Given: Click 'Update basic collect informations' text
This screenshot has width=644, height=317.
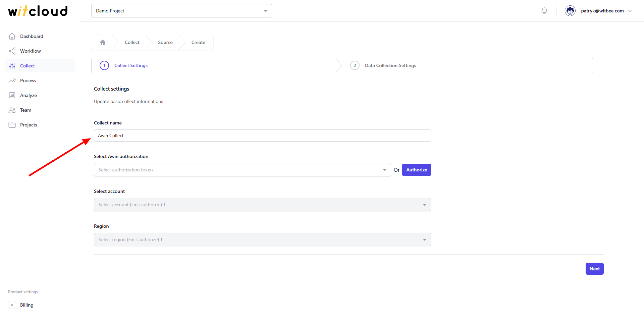Looking at the screenshot, I should (x=128, y=101).
